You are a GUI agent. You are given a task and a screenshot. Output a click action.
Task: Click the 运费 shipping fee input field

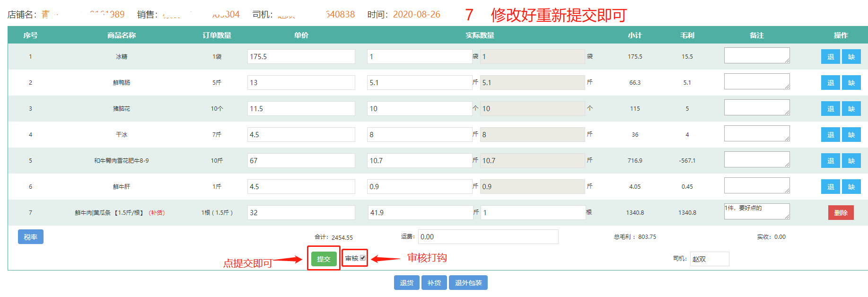488,237
